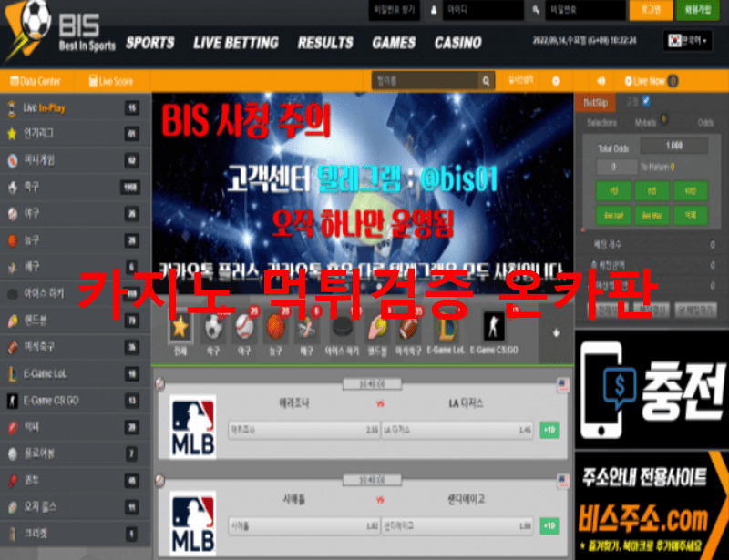Select 배구 volleyball in sidebar
This screenshot has width=729, height=560.
76,267
